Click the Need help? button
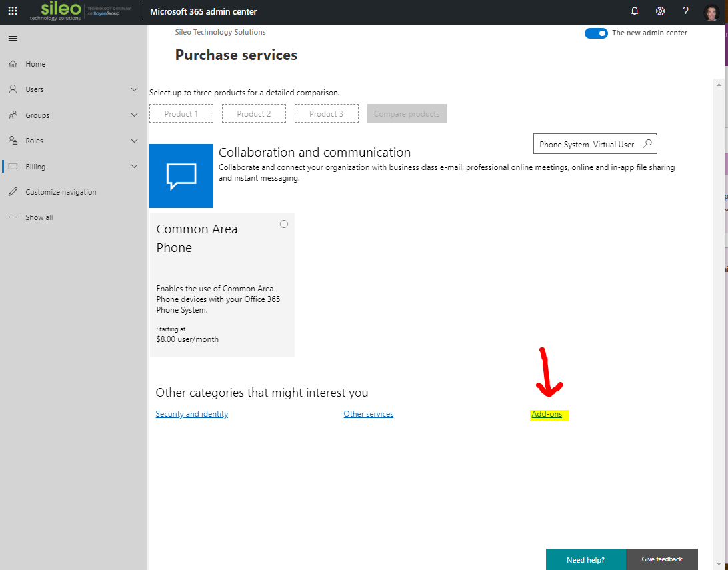 (x=586, y=559)
